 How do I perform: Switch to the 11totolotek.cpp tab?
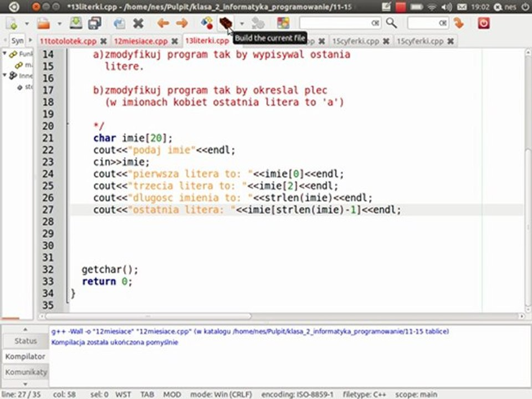click(x=68, y=41)
